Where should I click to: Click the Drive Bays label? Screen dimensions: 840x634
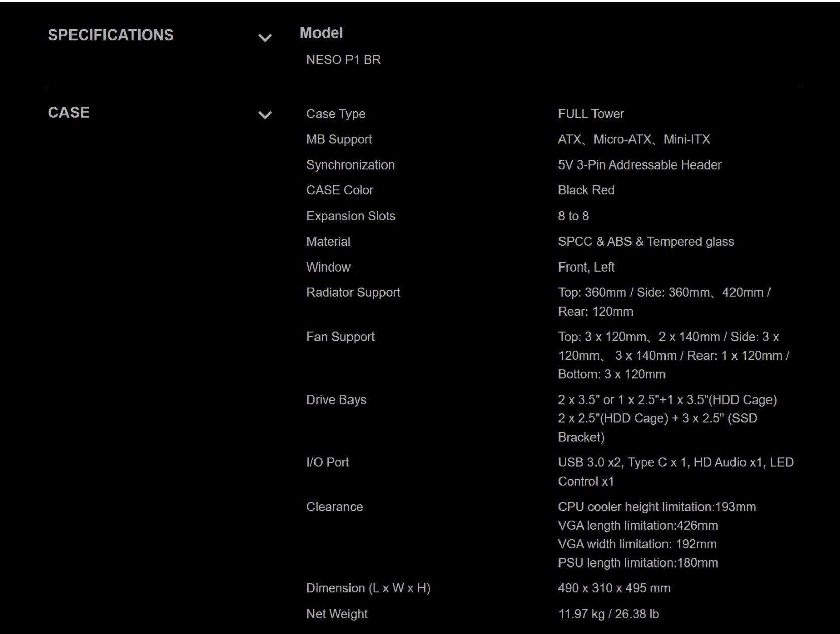point(336,400)
